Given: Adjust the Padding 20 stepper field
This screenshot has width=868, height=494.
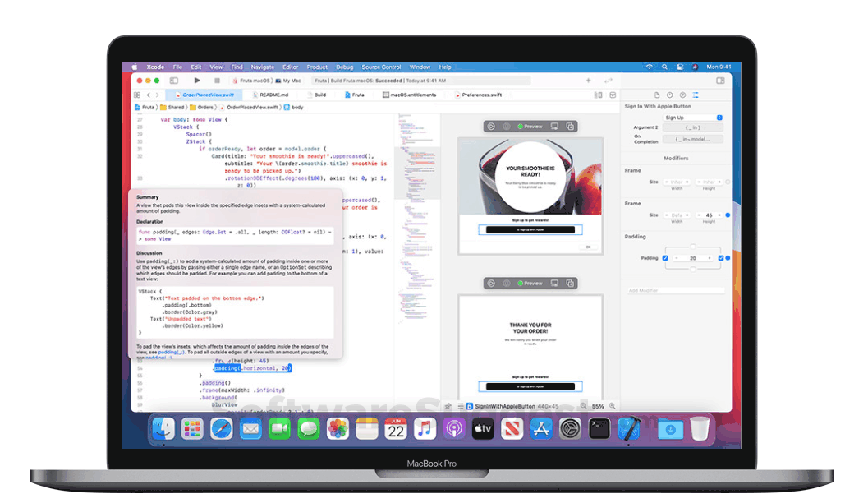Looking at the screenshot, I should click(692, 258).
